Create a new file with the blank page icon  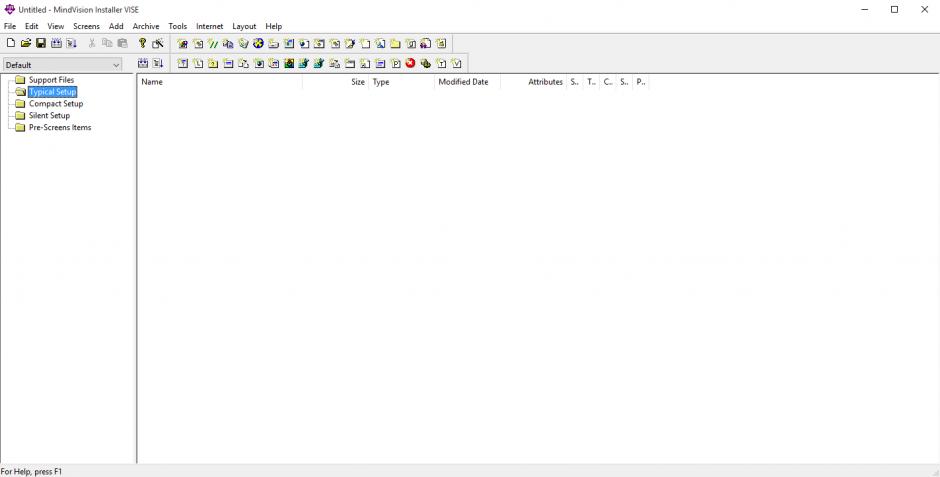tap(11, 43)
